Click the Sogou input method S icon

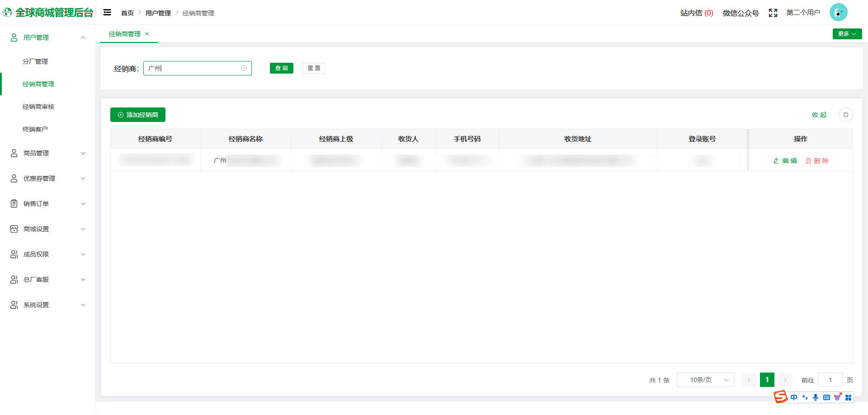click(780, 397)
